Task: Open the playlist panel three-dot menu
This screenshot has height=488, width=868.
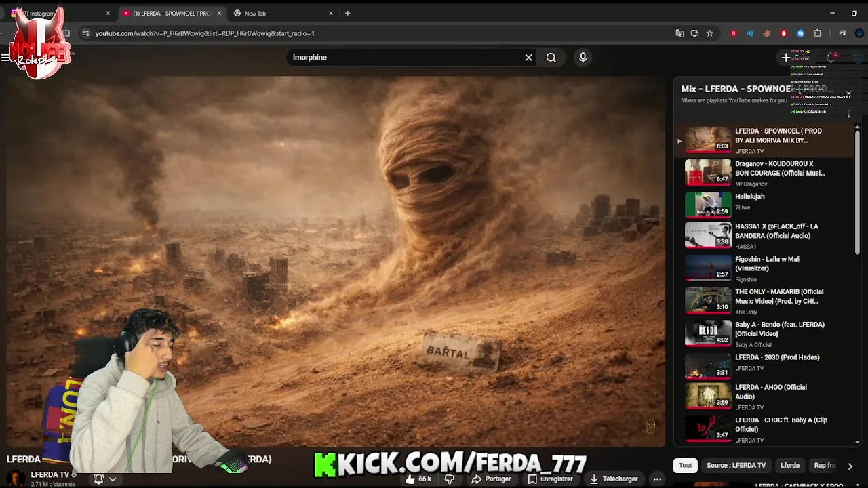Action: coord(848,114)
